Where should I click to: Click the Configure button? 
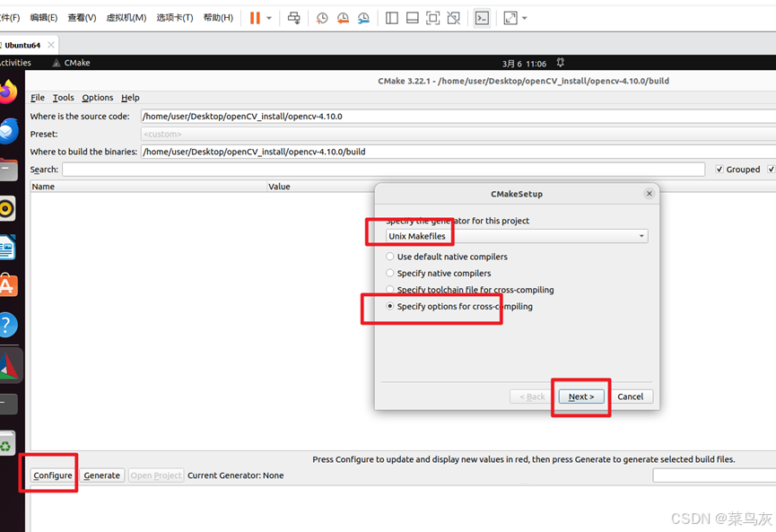tap(52, 475)
